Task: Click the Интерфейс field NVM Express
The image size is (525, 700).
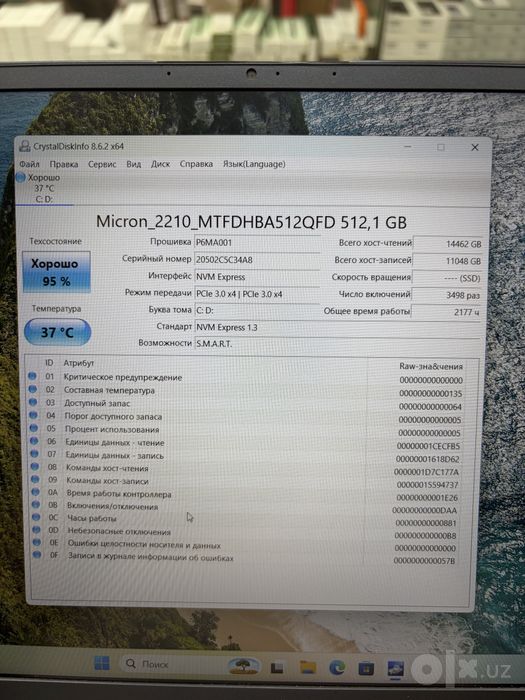Action: click(x=257, y=277)
